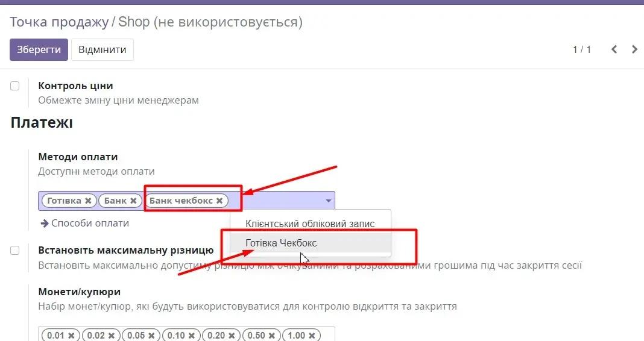Open the Точка продажу breadcrumb

point(58,22)
